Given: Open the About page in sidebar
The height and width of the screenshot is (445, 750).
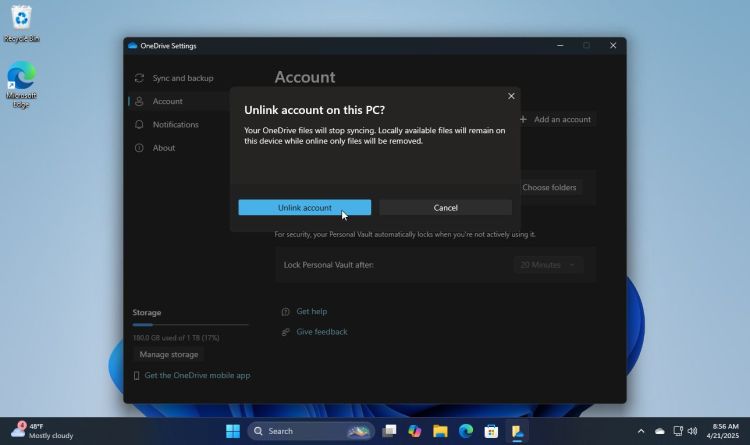Looking at the screenshot, I should [163, 148].
